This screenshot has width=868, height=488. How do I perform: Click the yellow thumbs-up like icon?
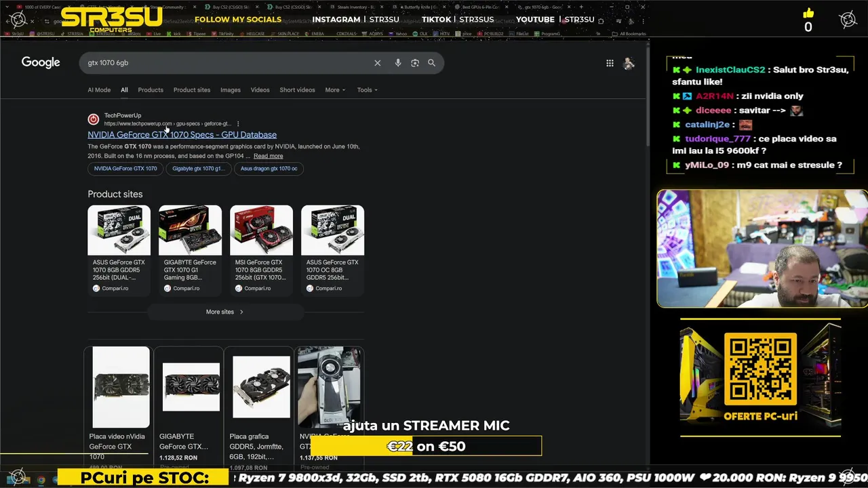(x=808, y=14)
